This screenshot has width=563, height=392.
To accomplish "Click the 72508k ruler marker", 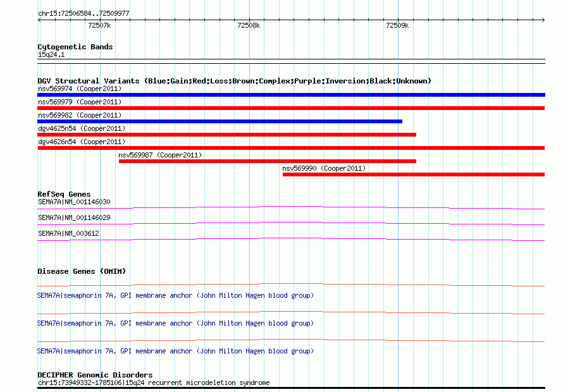I will coord(248,26).
